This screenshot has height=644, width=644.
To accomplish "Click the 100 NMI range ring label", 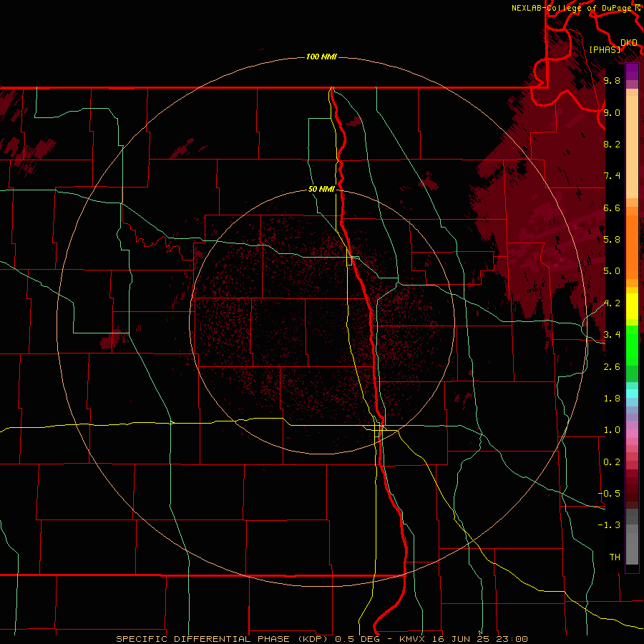I will [321, 57].
